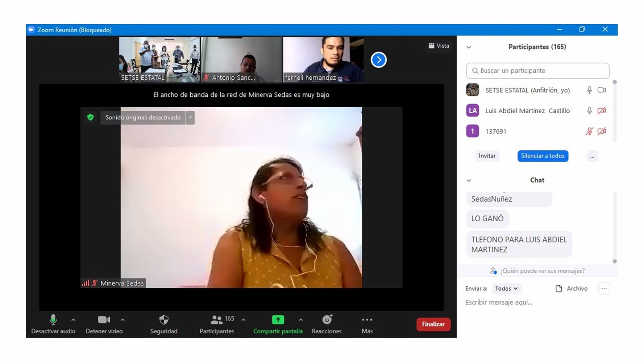This screenshot has width=644, height=362.
Task: Select the LO GANÓ chat message
Action: click(487, 219)
